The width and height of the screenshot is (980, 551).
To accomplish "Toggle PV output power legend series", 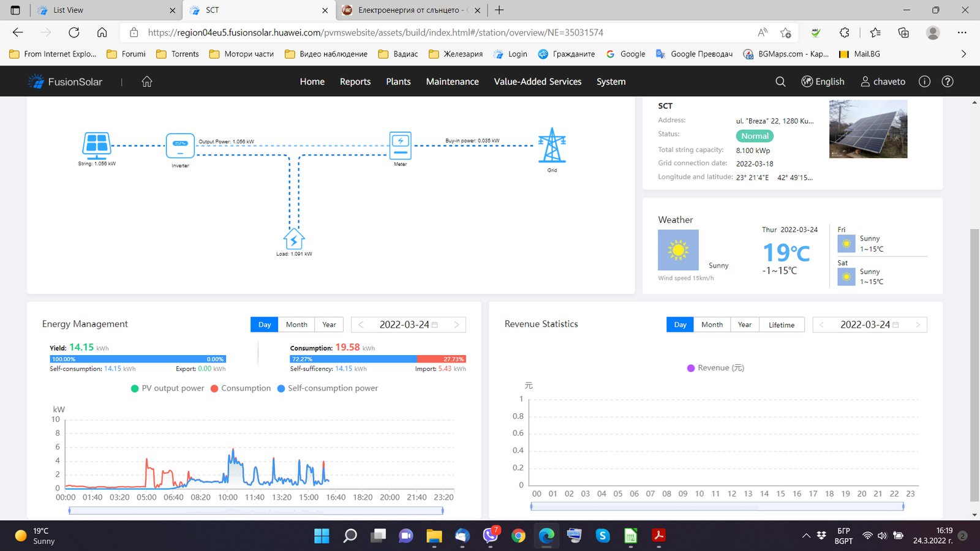I will [x=167, y=388].
